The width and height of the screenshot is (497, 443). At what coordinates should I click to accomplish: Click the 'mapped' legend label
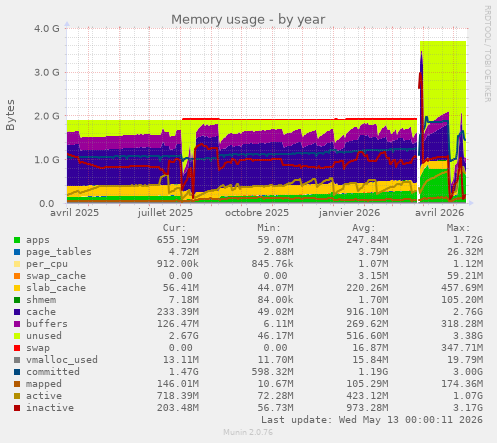[44, 384]
